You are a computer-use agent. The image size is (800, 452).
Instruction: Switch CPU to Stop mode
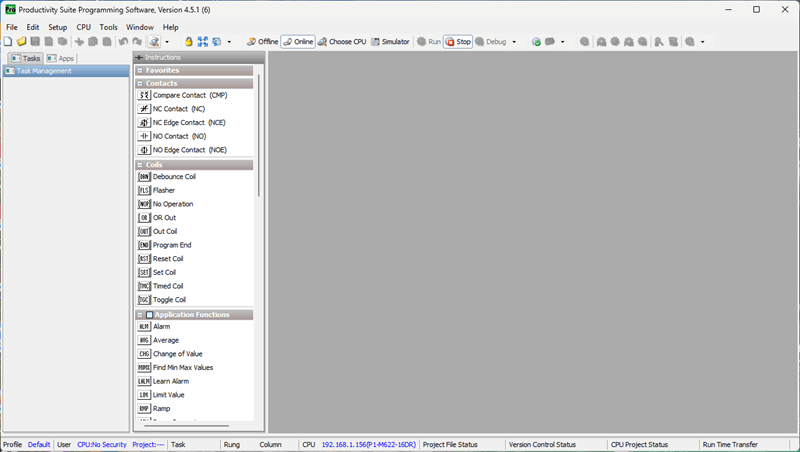458,42
